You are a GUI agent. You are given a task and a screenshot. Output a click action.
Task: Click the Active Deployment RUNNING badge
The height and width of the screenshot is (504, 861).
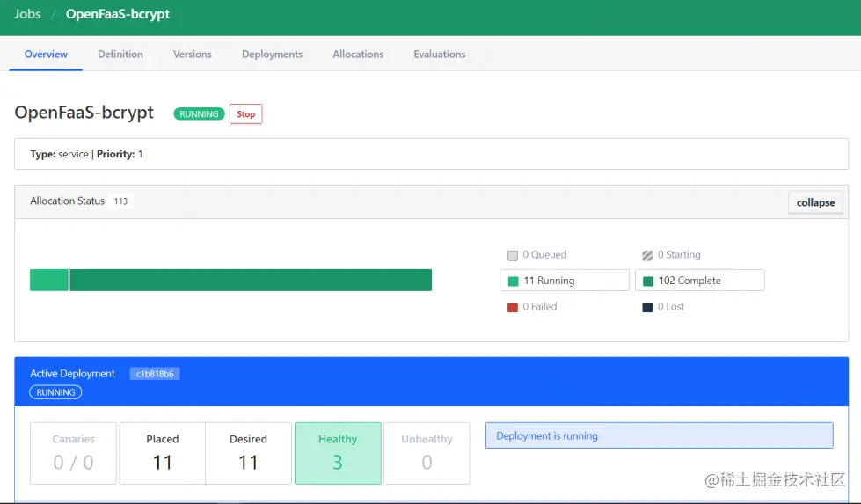click(55, 392)
